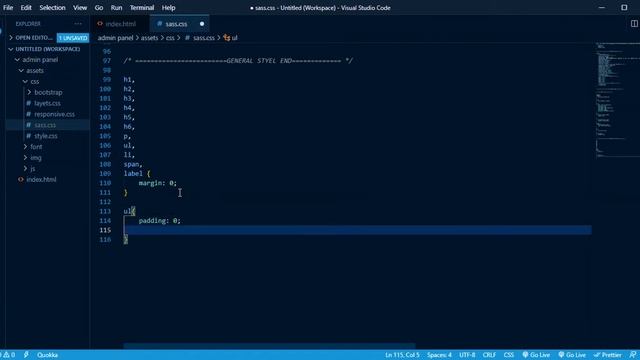The width and height of the screenshot is (640, 360).
Task: Click assets in the breadcrumb
Action: pyautogui.click(x=149, y=38)
